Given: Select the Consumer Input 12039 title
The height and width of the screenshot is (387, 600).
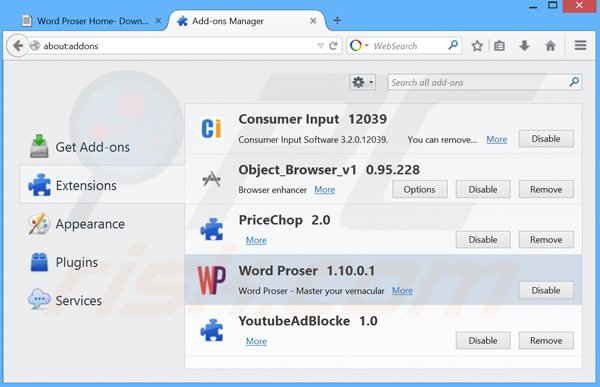Looking at the screenshot, I should pos(313,119).
